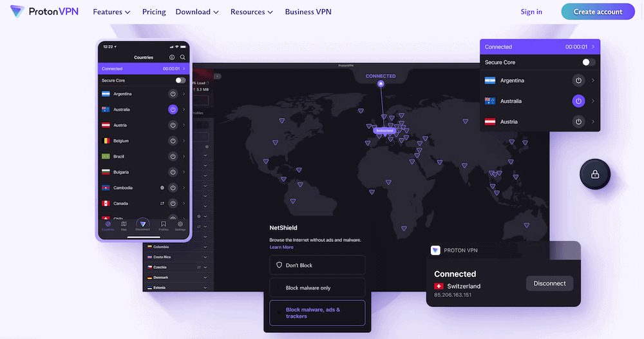This screenshot has height=339, width=644.
Task: Tap the power icon next to Canada
Action: pyautogui.click(x=173, y=204)
